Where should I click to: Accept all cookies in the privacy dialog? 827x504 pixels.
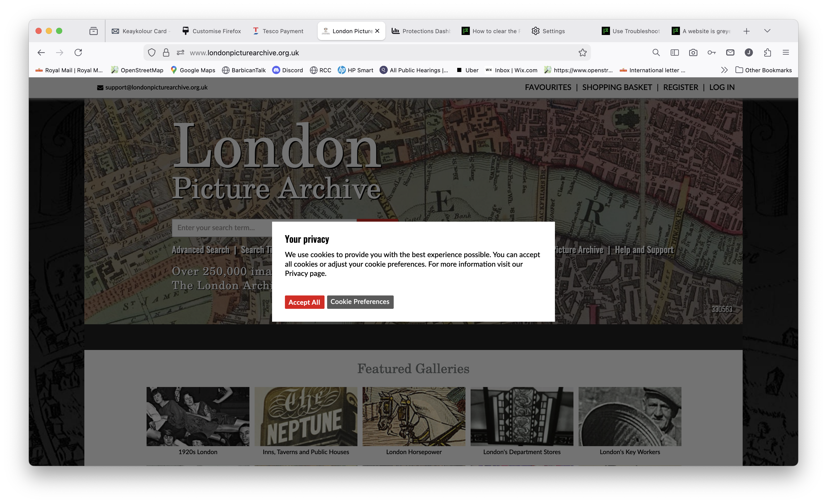click(x=304, y=302)
